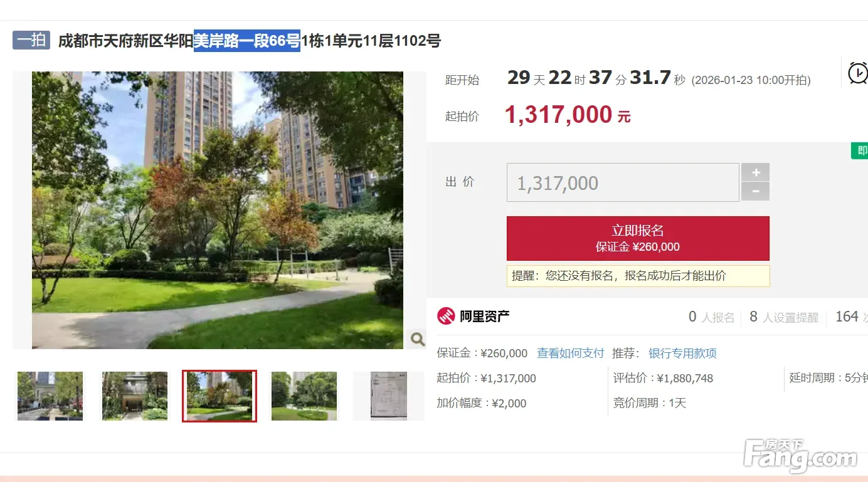The image size is (868, 482).
Task: Click the alarm clock reminder icon
Action: click(x=857, y=73)
